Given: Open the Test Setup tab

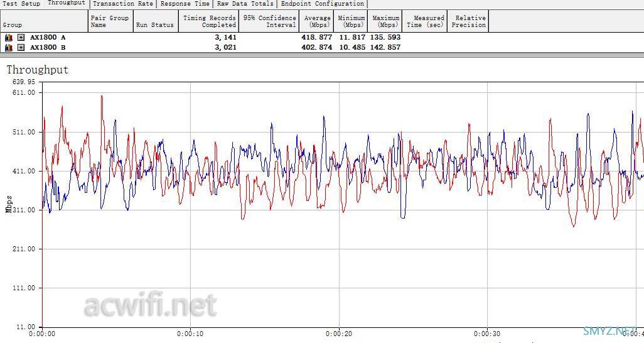Looking at the screenshot, I should (21, 4).
